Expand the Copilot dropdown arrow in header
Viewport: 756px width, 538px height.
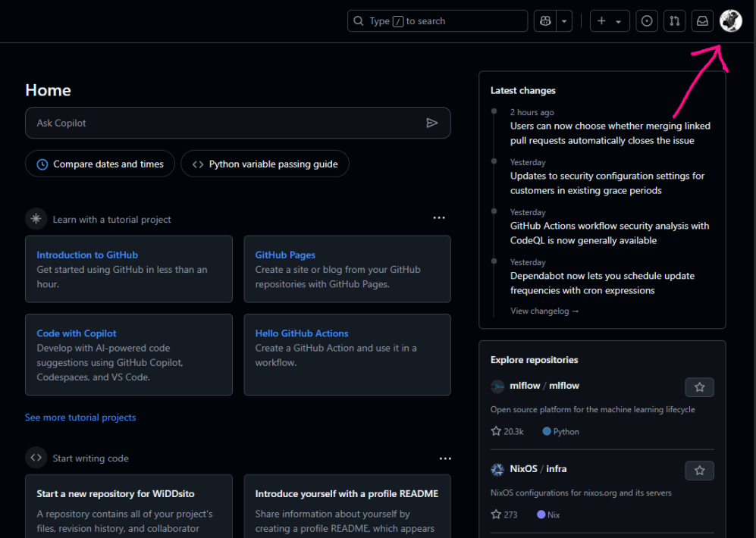click(x=564, y=21)
